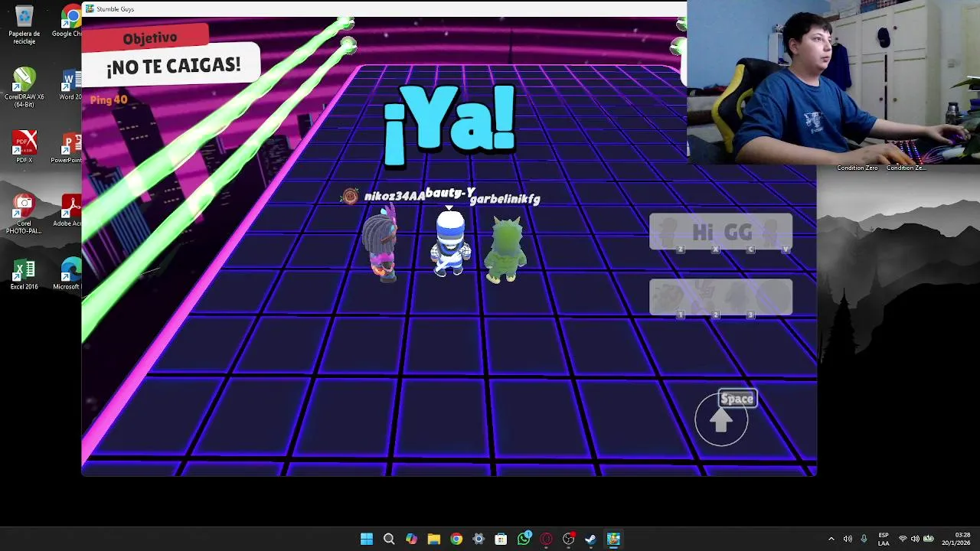Open Opera browser from the taskbar

pyautogui.click(x=546, y=539)
